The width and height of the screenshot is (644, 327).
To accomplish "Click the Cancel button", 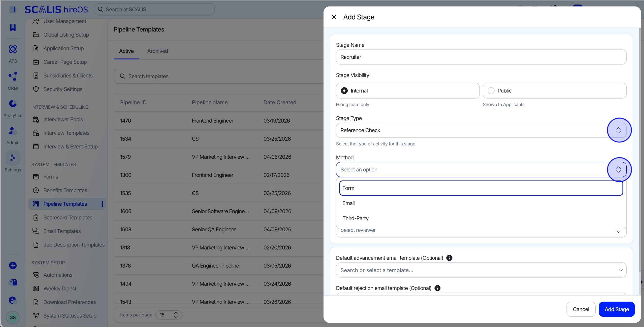I will (581, 309).
